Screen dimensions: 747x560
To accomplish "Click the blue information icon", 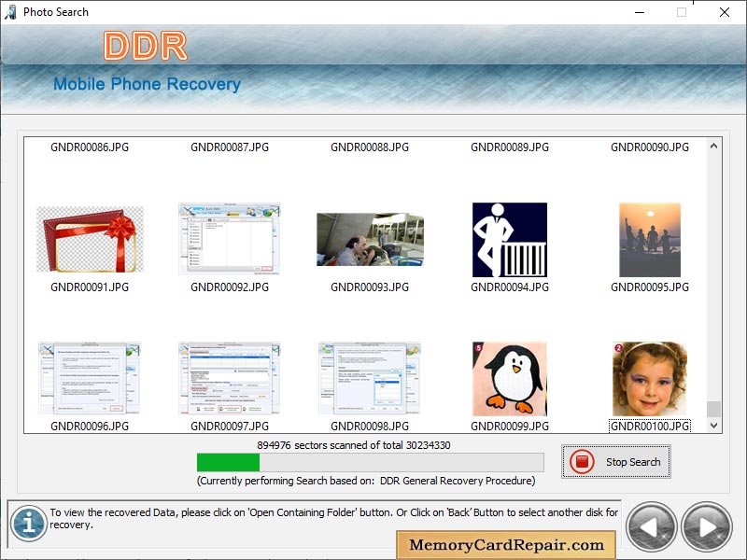I will click(x=29, y=524).
